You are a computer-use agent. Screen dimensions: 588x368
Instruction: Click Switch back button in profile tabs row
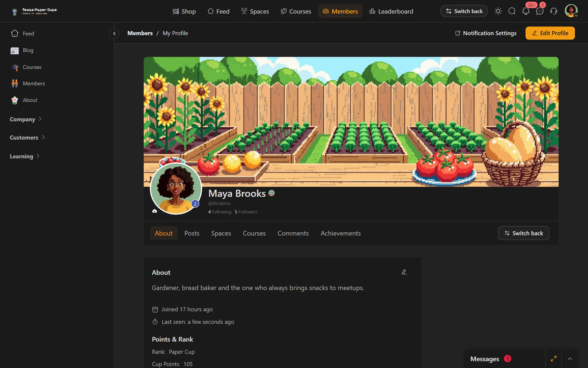tap(523, 233)
